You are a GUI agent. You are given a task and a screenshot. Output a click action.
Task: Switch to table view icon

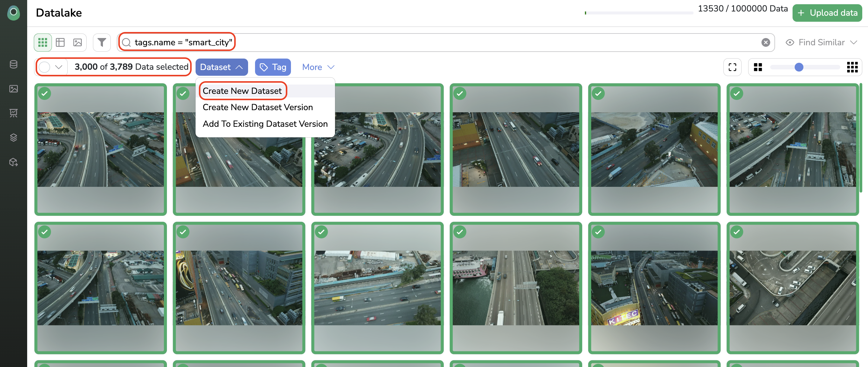pos(60,43)
